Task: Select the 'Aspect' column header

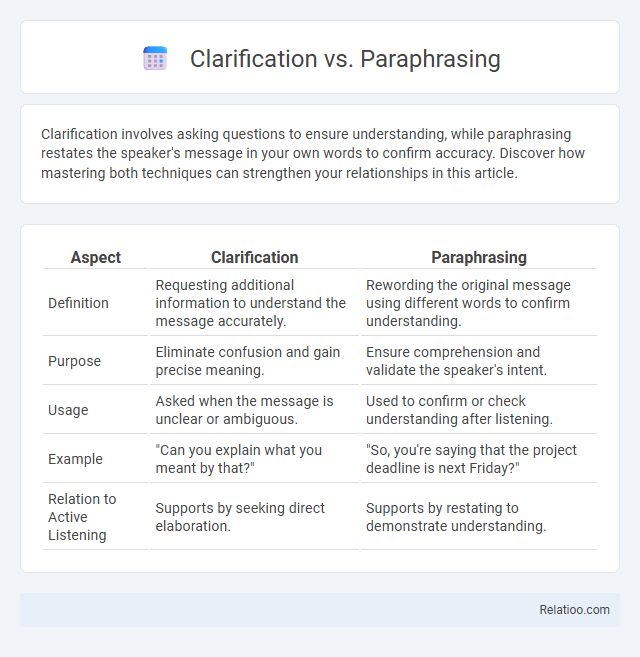Action: tap(96, 257)
